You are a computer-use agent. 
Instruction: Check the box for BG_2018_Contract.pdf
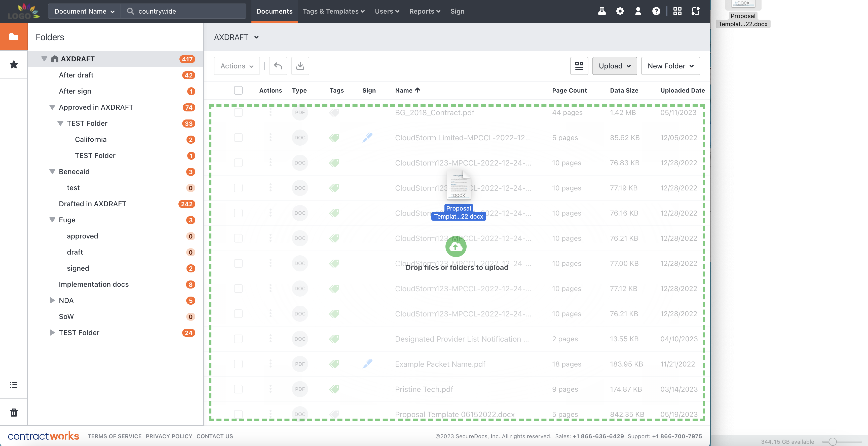(238, 112)
